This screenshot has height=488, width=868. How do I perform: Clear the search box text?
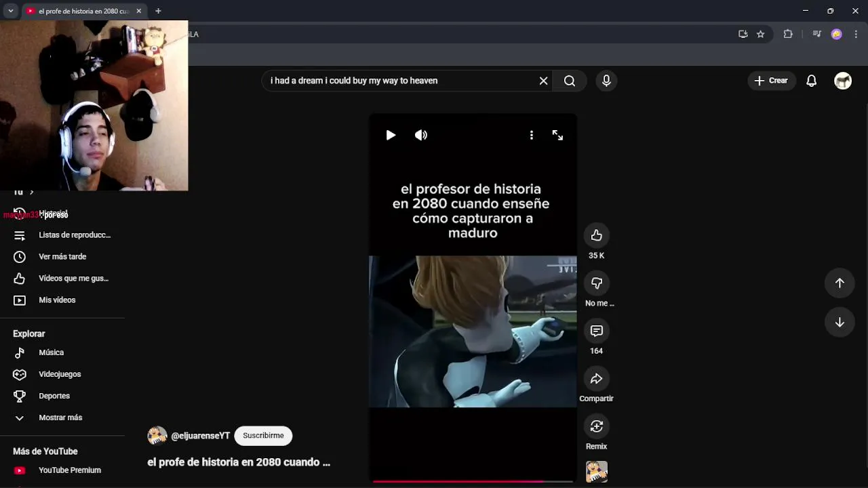tap(543, 81)
